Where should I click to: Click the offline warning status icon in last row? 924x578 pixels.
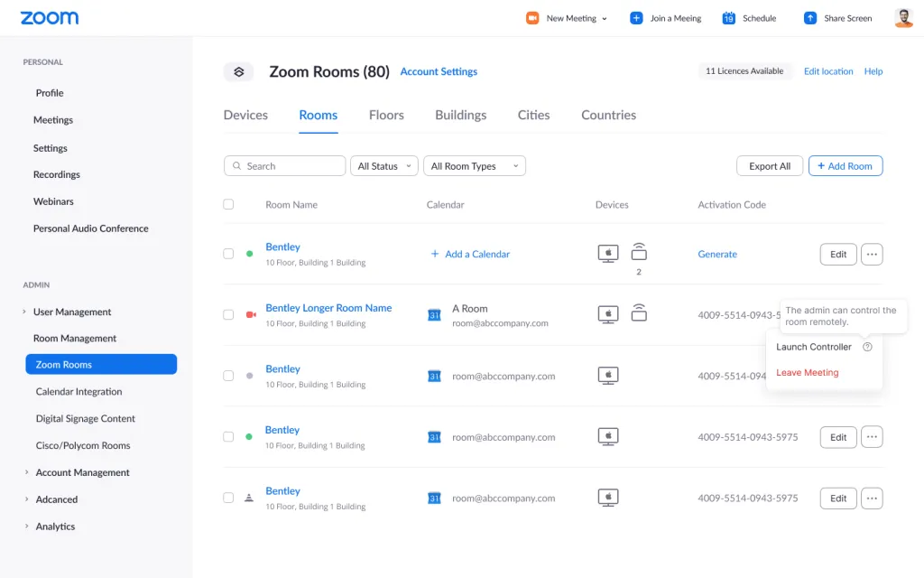249,498
